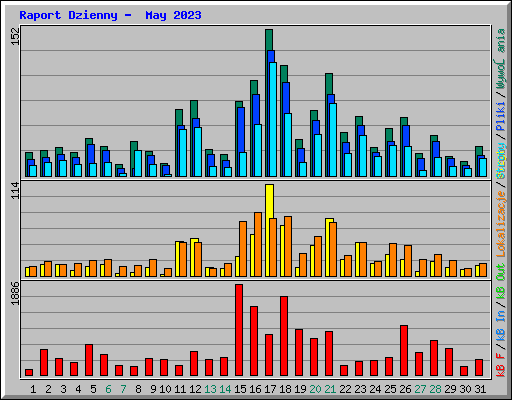Click the Pliki legend label

pos(500,116)
